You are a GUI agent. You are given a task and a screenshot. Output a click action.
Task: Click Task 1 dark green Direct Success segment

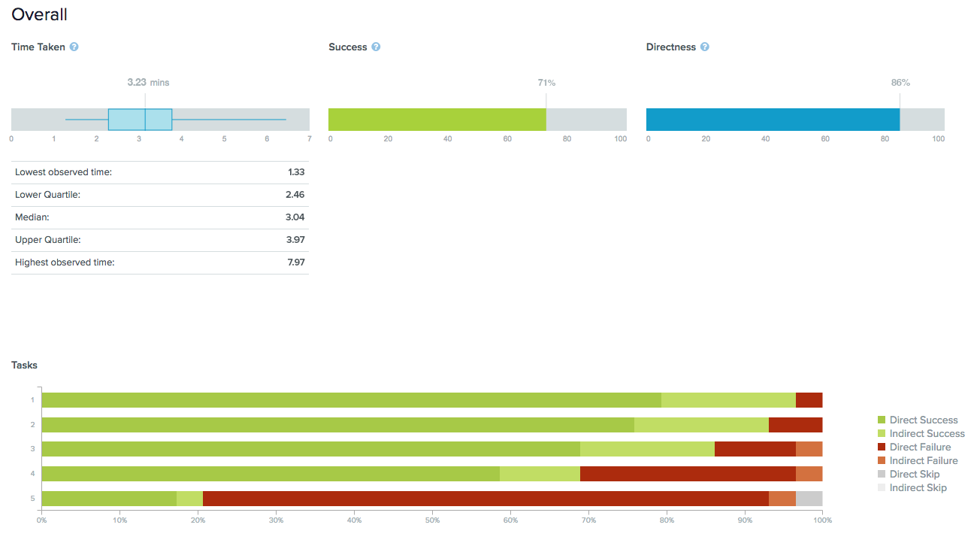(x=351, y=400)
